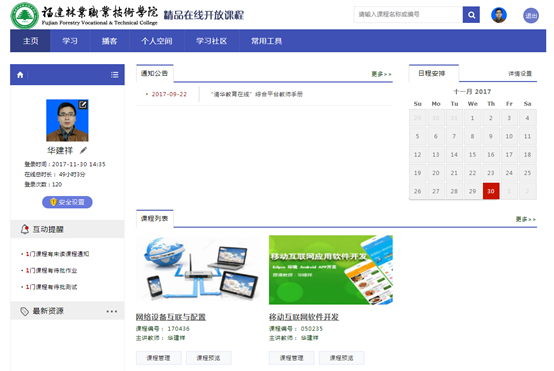
Task: Click the edit icon on profile photo
Action: 83,105
